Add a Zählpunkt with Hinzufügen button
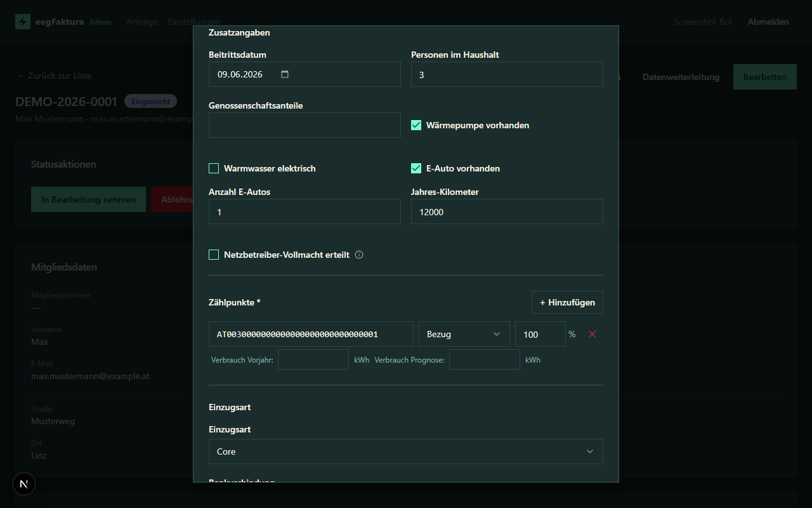Viewport: 812px width, 508px height. point(567,302)
